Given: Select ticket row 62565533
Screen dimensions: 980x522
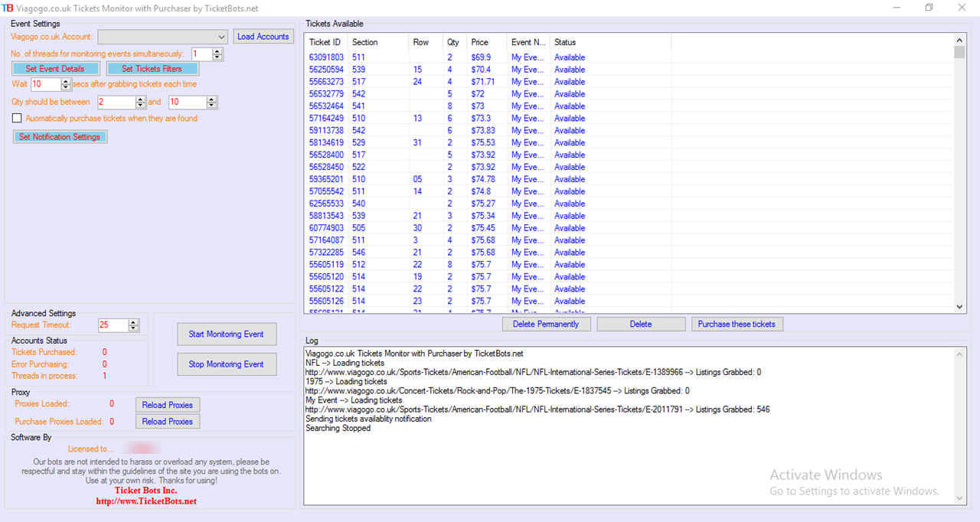Looking at the screenshot, I should [629, 204].
